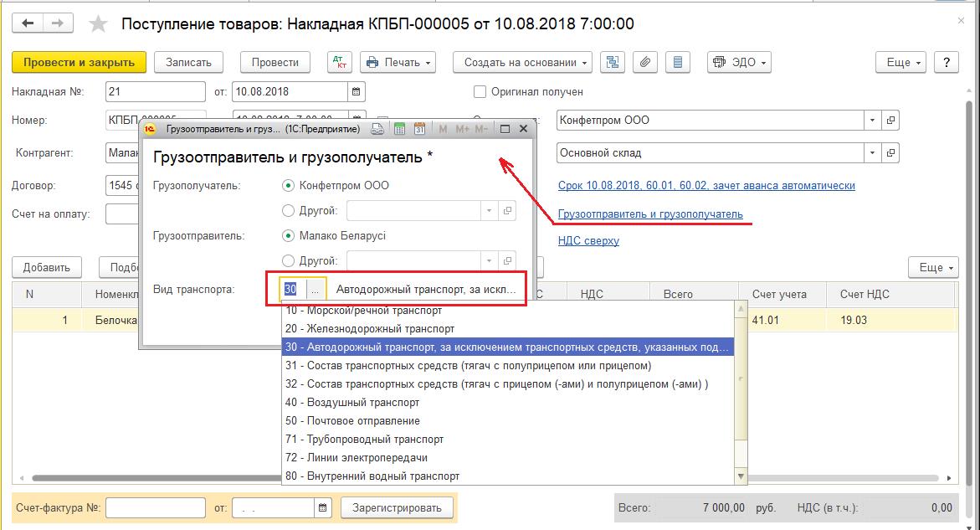Click M- memory button in dialog title

pos(480,129)
